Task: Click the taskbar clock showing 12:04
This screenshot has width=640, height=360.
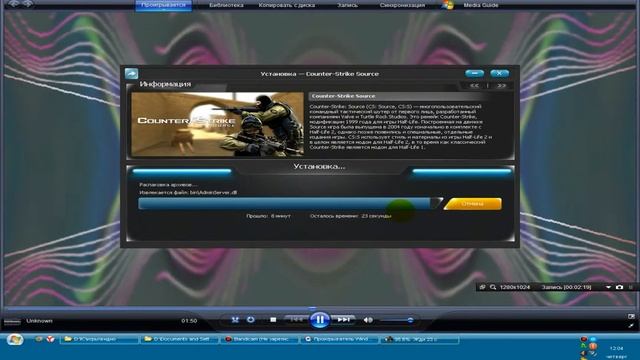Action: coord(616,348)
